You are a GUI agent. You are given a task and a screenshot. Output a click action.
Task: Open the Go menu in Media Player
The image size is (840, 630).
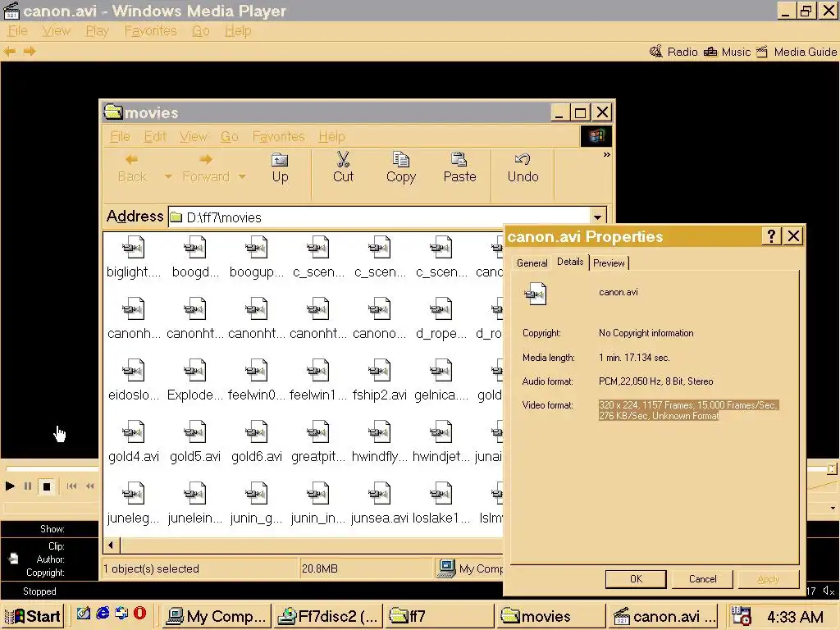[201, 31]
